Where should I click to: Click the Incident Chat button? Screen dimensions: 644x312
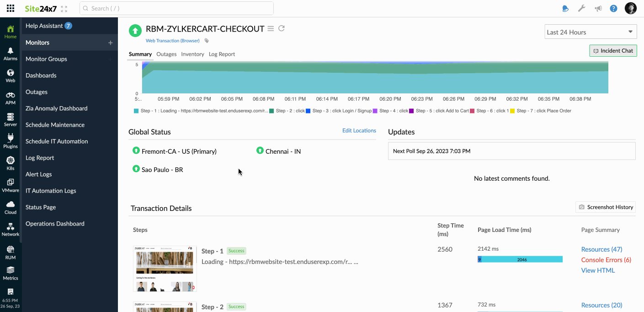pyautogui.click(x=613, y=51)
